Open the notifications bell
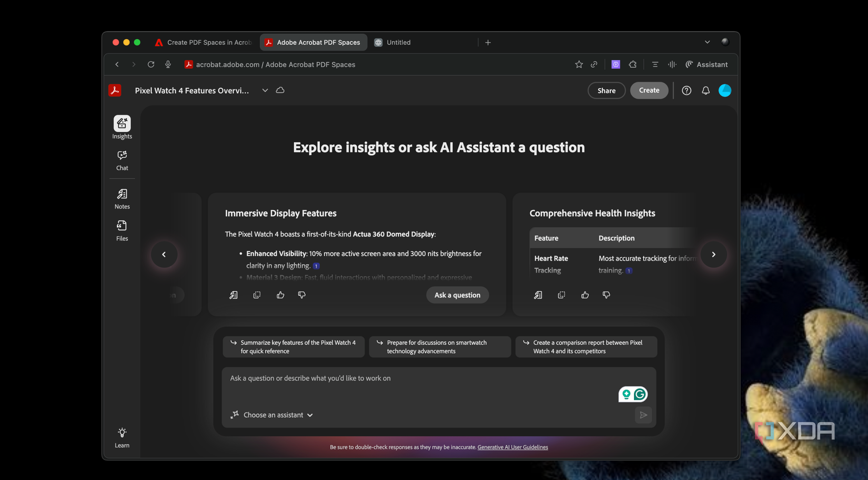 [x=705, y=91]
